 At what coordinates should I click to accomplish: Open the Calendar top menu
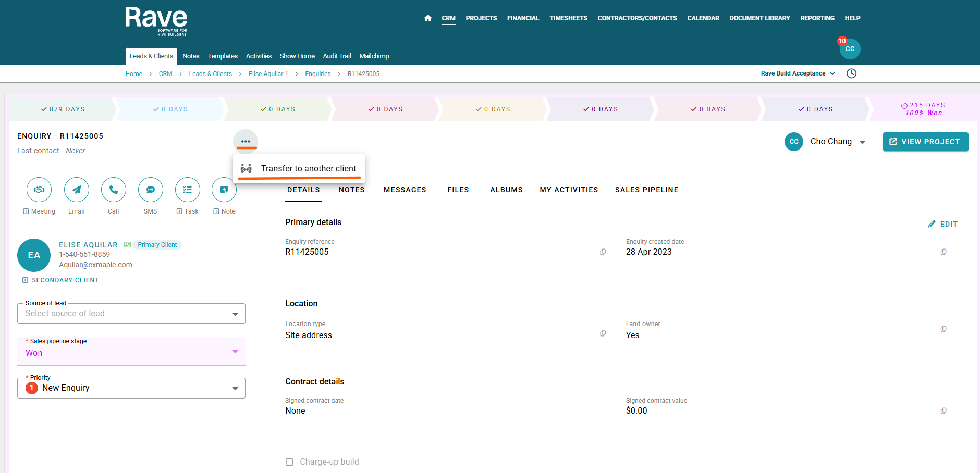pos(703,18)
